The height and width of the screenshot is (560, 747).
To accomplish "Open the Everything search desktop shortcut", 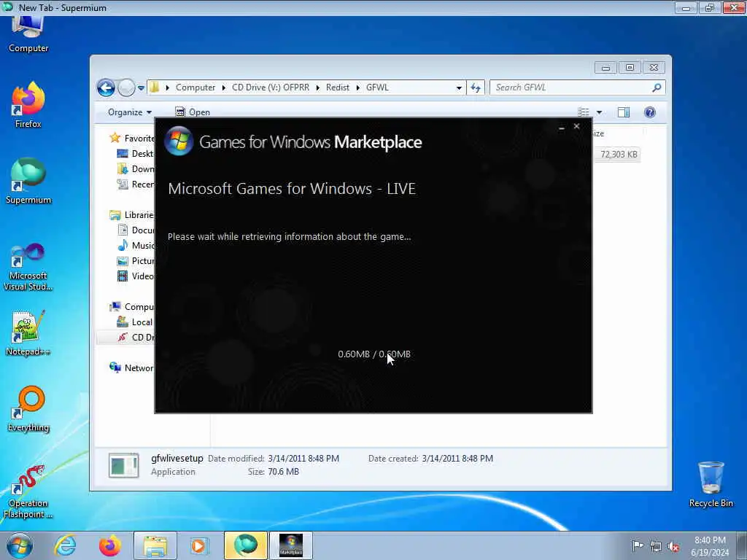I will [28, 408].
